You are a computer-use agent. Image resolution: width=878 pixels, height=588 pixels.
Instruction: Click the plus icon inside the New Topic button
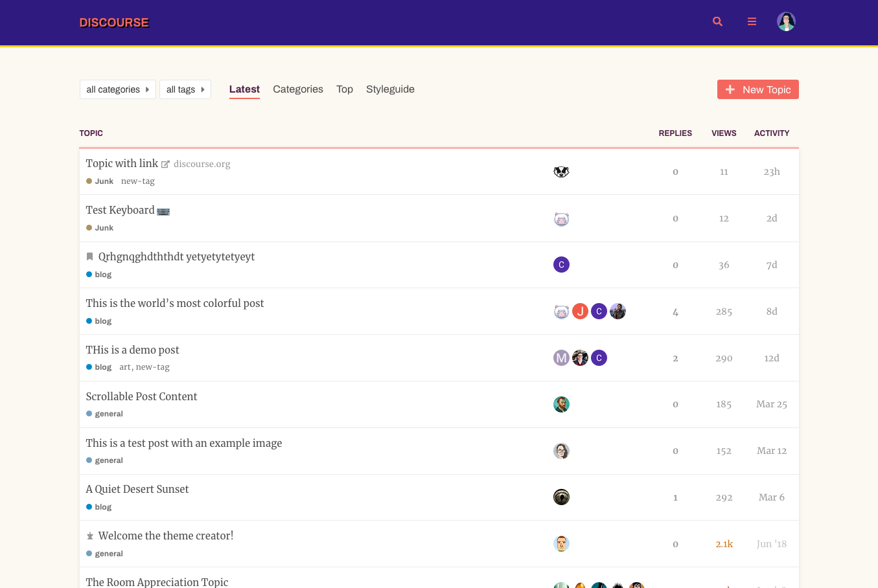731,89
